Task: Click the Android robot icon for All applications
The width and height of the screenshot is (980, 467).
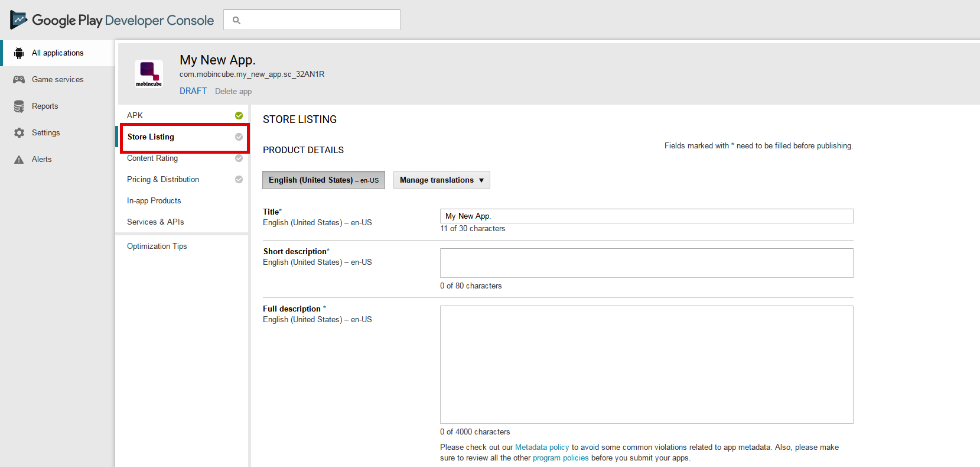Action: (19, 53)
